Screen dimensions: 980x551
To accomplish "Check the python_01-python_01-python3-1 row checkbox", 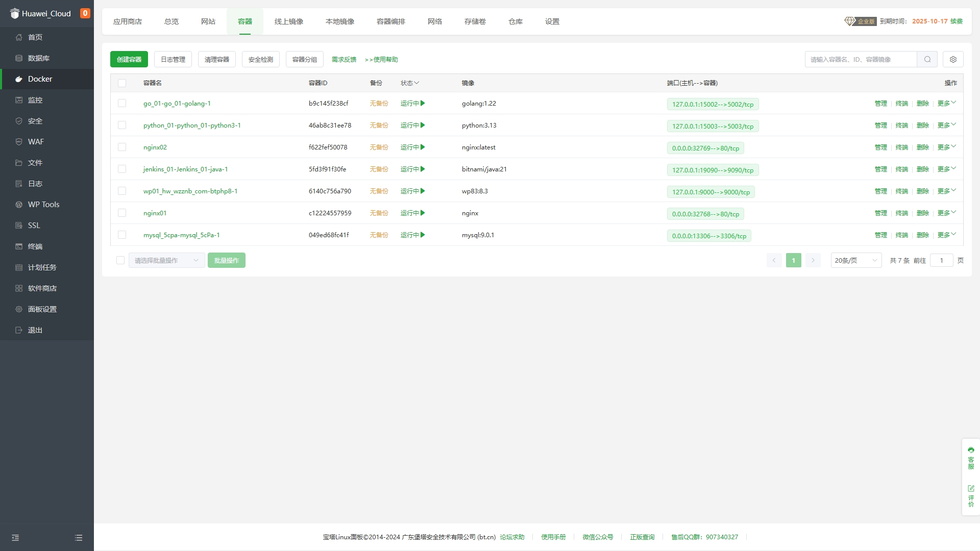I will (122, 125).
